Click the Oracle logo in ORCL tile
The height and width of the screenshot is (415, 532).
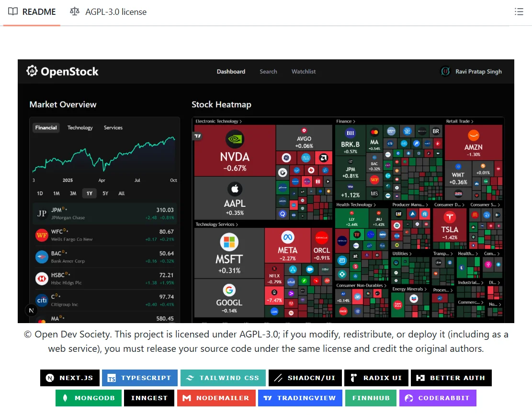pos(321,237)
